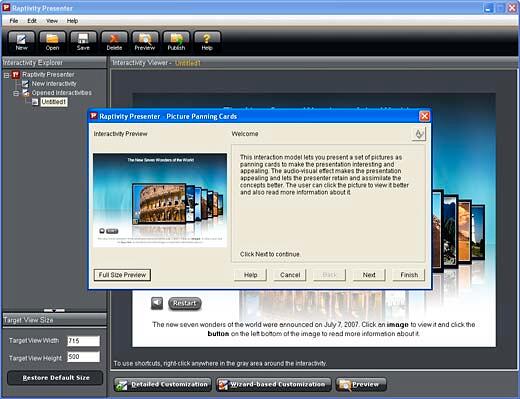Close the Picture Panning Cards dialog
Screen dimensions: 520x399
pyautogui.click(x=424, y=116)
